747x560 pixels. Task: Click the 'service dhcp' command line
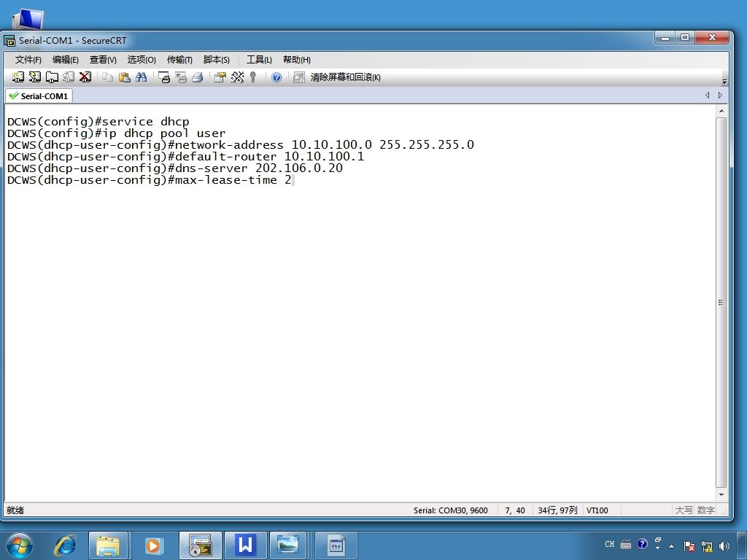click(98, 122)
